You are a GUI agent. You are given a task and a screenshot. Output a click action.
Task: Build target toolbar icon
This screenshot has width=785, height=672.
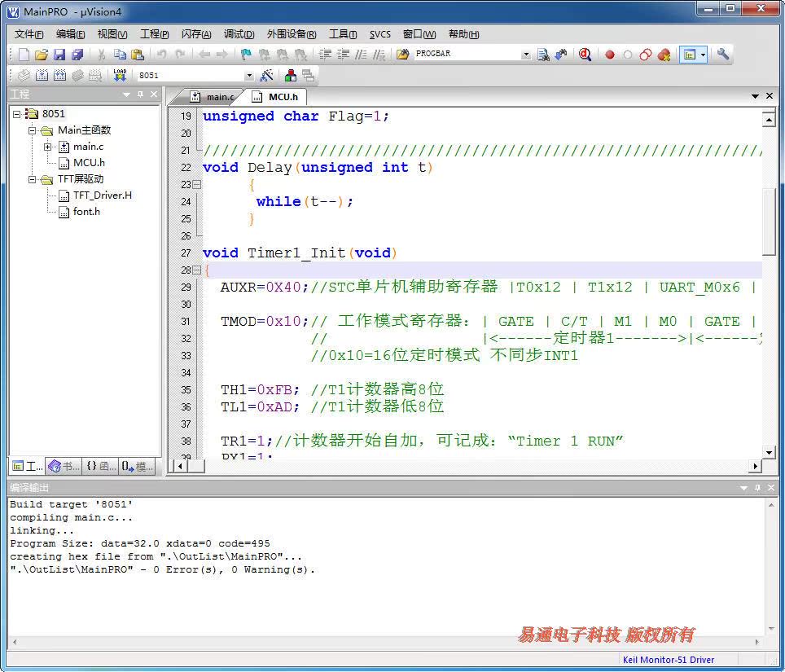coord(42,76)
